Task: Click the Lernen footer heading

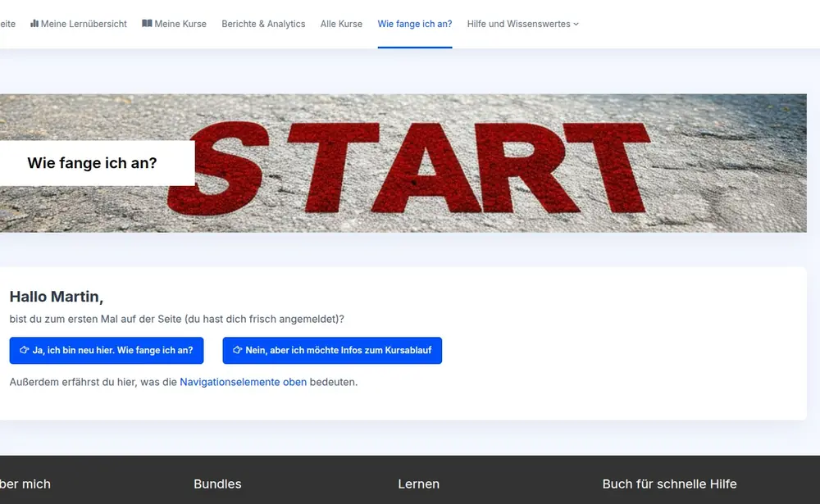Action: 418,484
